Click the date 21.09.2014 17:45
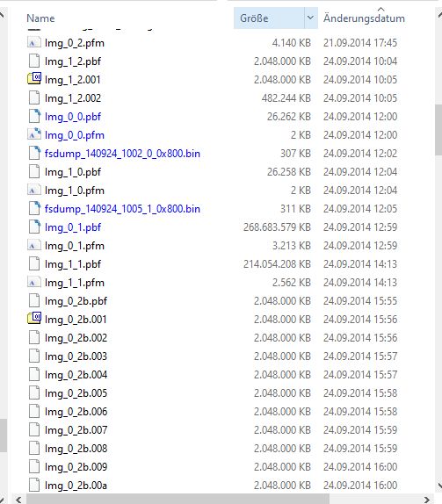The image size is (442, 504). [360, 43]
